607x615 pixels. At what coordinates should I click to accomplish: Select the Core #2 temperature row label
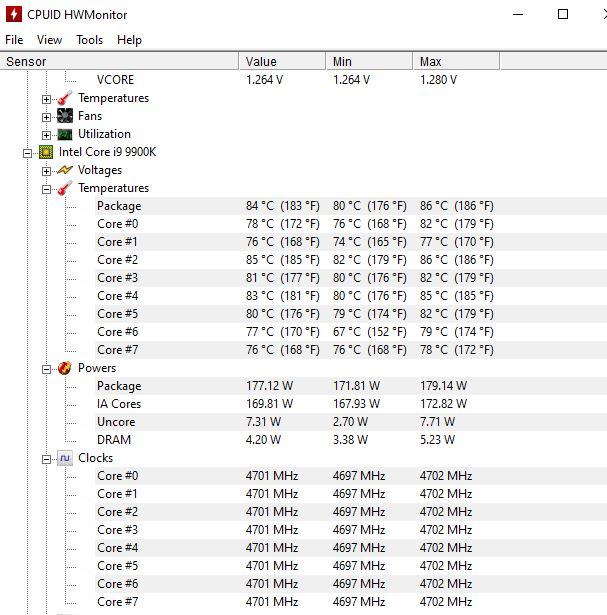tap(118, 260)
